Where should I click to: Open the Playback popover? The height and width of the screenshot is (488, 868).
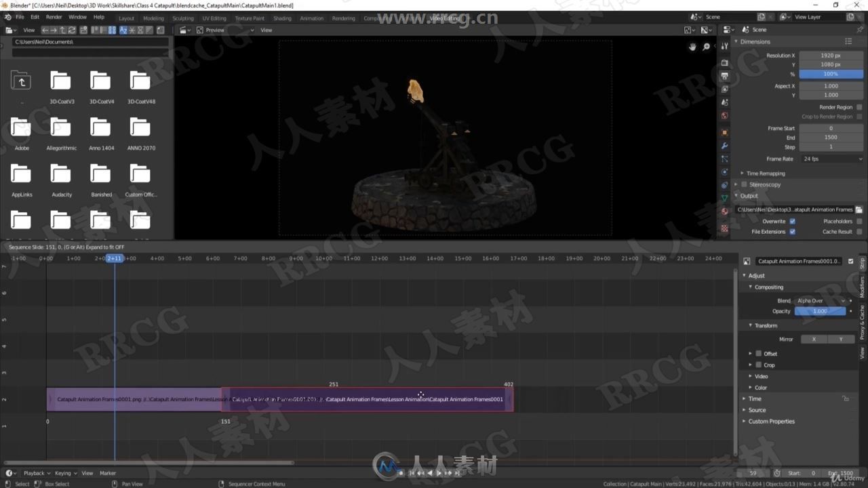(x=36, y=473)
